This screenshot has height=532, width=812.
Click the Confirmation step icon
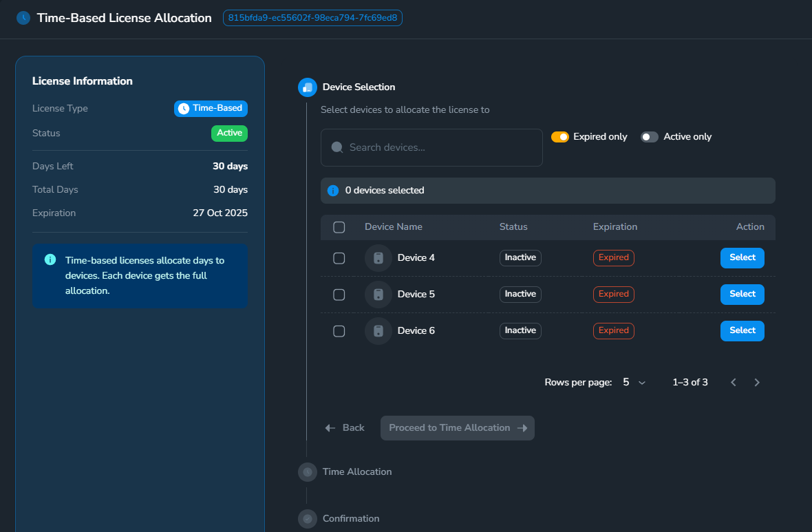coord(307,518)
